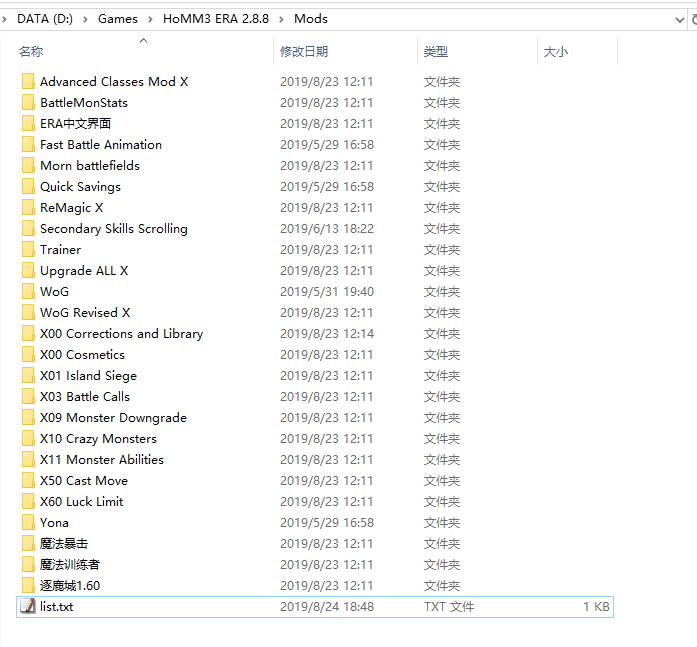Click the Fast Battle Animation folder icon
Screen dimensions: 697x647
click(28, 144)
